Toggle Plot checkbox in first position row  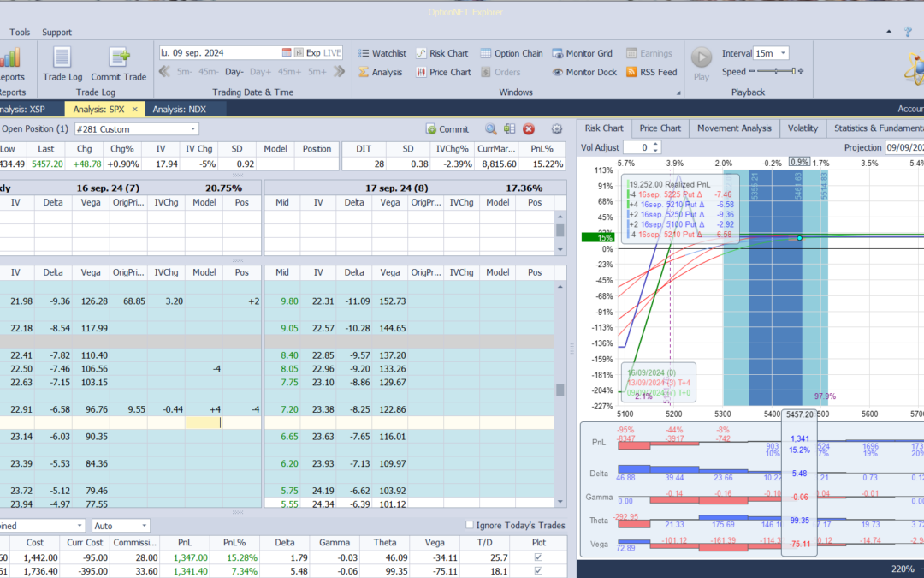[537, 557]
